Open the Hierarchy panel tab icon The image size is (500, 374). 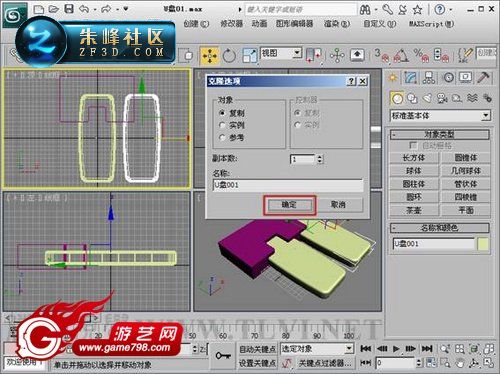coord(429,78)
